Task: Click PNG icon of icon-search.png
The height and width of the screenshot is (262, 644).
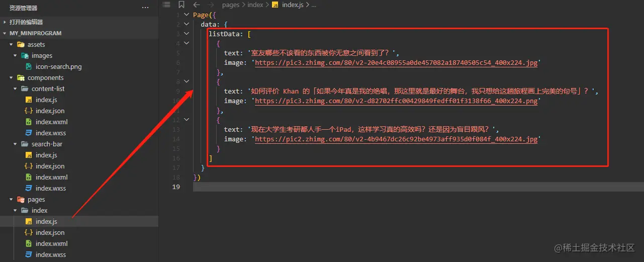Action: click(x=29, y=66)
